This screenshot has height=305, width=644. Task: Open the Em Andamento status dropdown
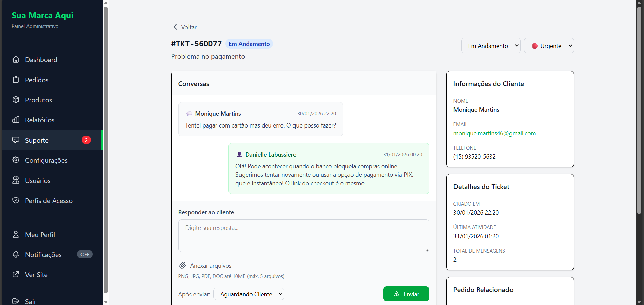click(490, 46)
